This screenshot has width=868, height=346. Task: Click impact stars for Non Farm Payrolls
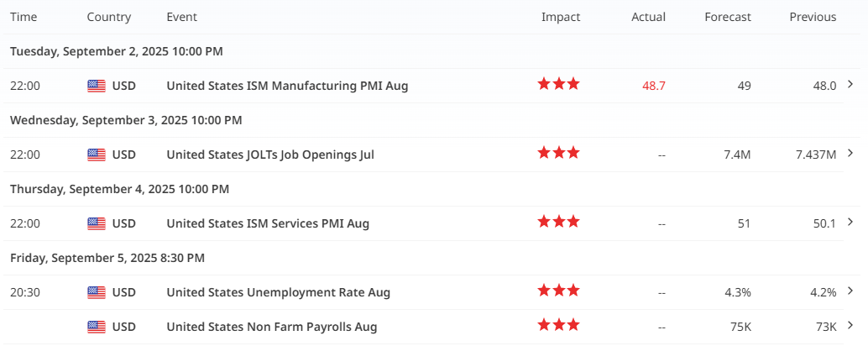[x=558, y=325]
